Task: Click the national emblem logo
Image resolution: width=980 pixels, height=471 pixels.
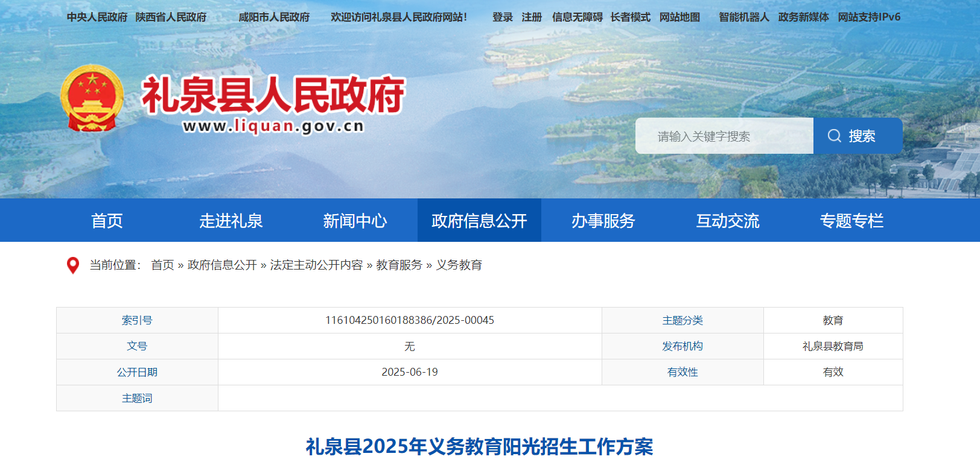Action: coord(92,98)
